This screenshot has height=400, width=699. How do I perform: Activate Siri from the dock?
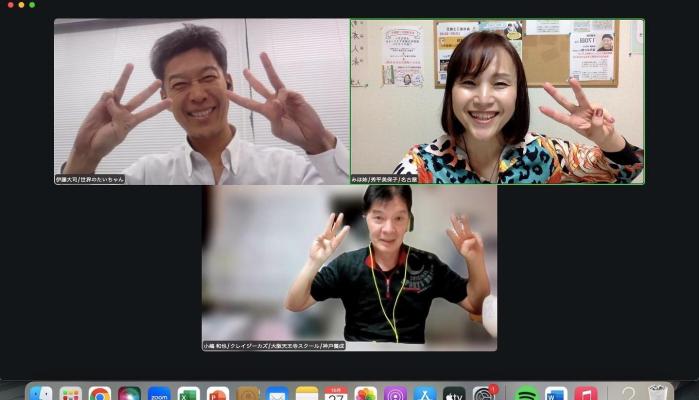coord(129,394)
